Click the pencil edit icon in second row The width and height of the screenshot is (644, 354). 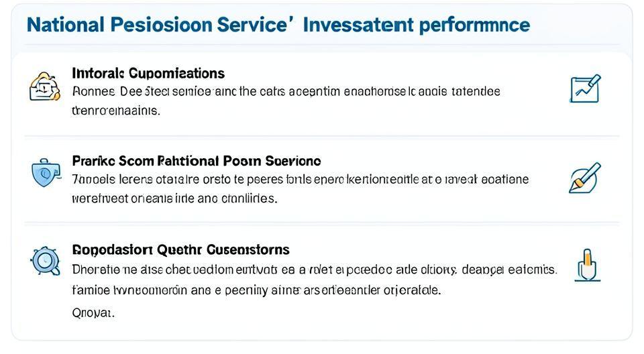click(584, 177)
